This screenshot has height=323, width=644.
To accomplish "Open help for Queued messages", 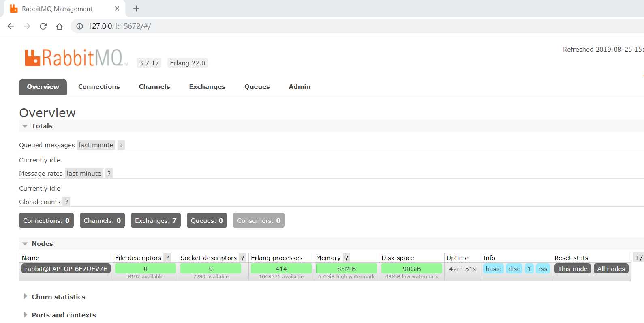I will point(121,145).
